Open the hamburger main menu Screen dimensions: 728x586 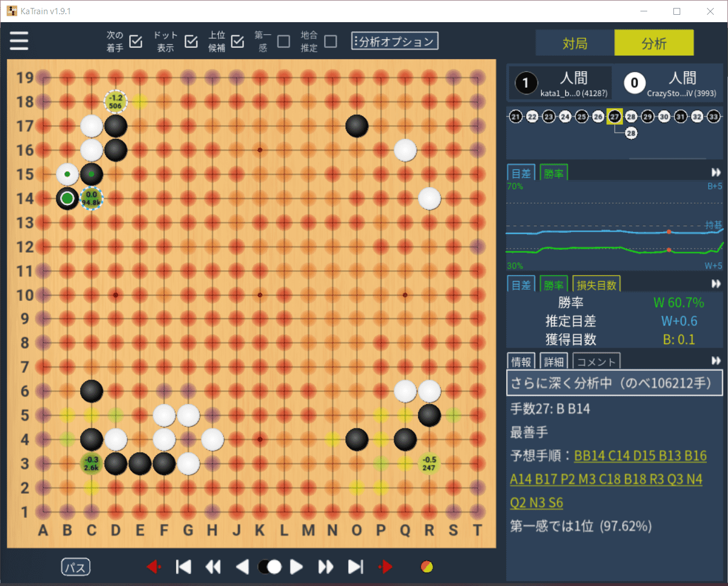(19, 41)
